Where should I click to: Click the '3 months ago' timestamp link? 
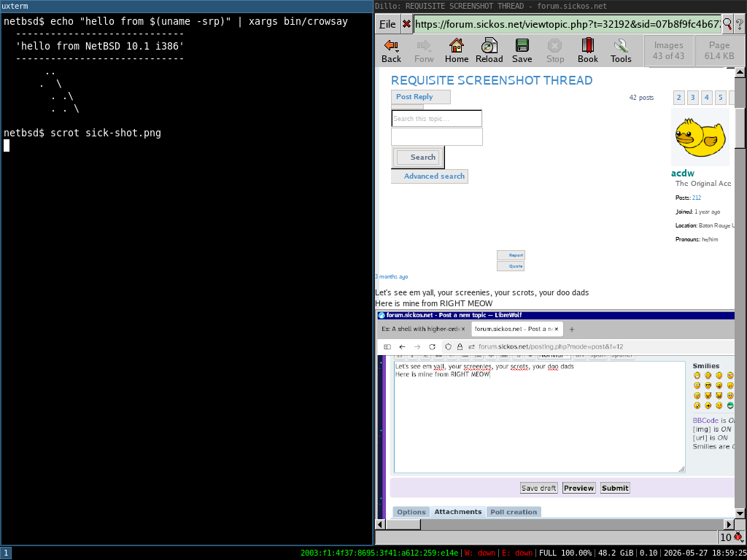(391, 276)
